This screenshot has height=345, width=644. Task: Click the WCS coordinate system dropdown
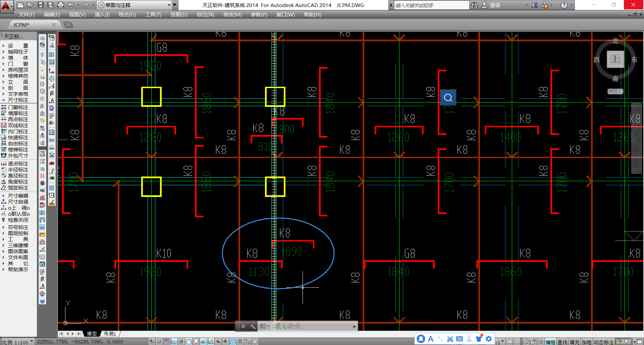point(615,91)
